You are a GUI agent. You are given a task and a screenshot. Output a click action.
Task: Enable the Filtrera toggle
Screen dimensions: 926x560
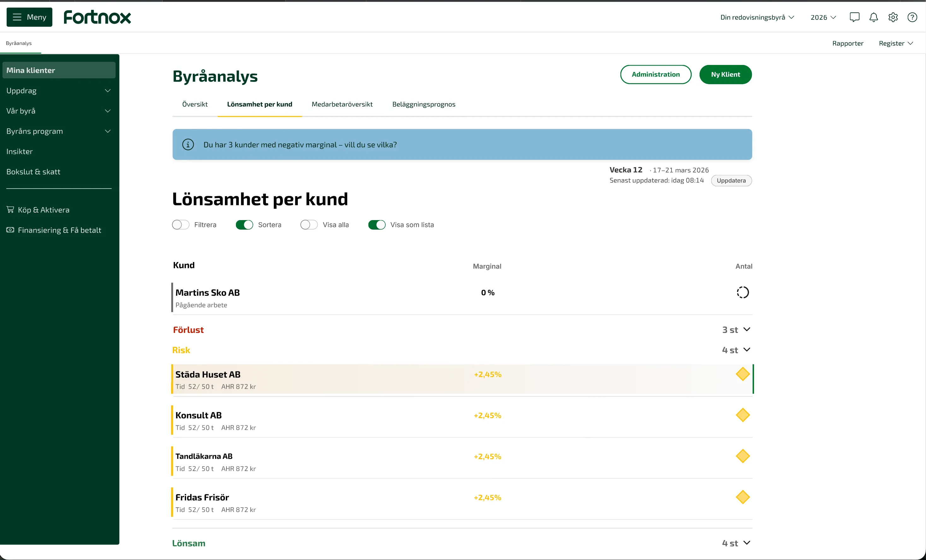pos(180,225)
